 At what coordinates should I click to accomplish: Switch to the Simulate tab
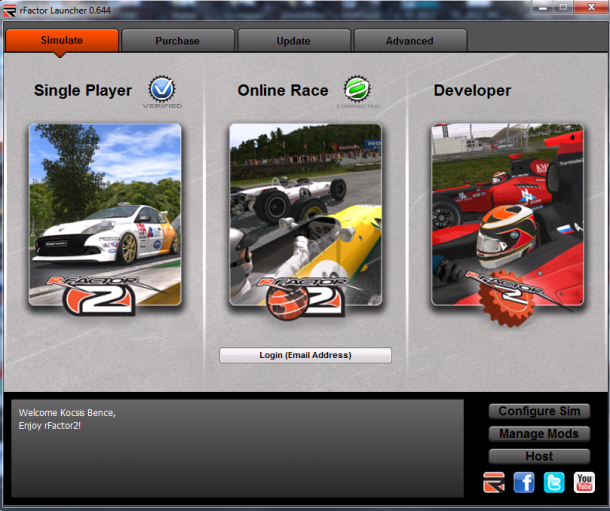point(62,40)
